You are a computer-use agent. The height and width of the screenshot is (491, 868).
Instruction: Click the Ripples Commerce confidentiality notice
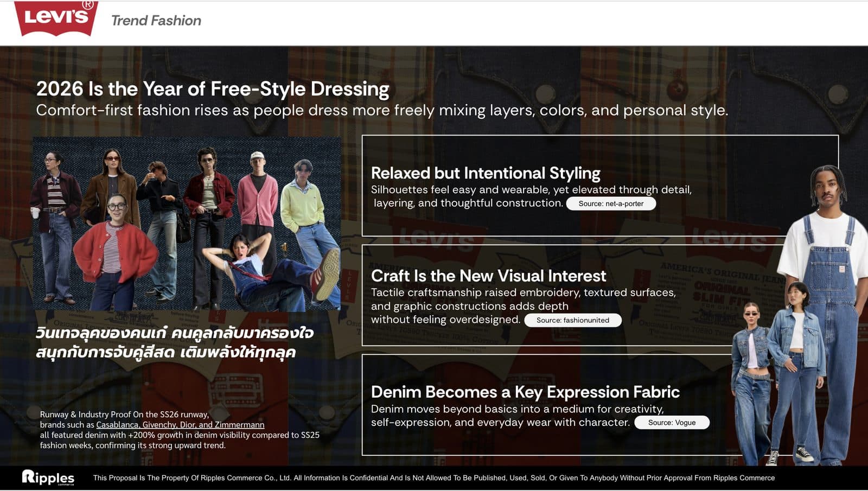pyautogui.click(x=434, y=478)
